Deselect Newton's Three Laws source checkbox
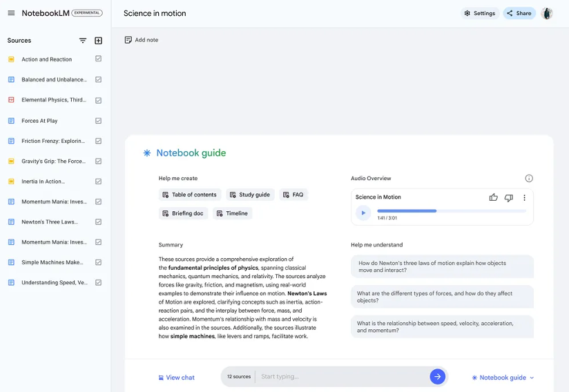The width and height of the screenshot is (569, 392). [x=98, y=222]
